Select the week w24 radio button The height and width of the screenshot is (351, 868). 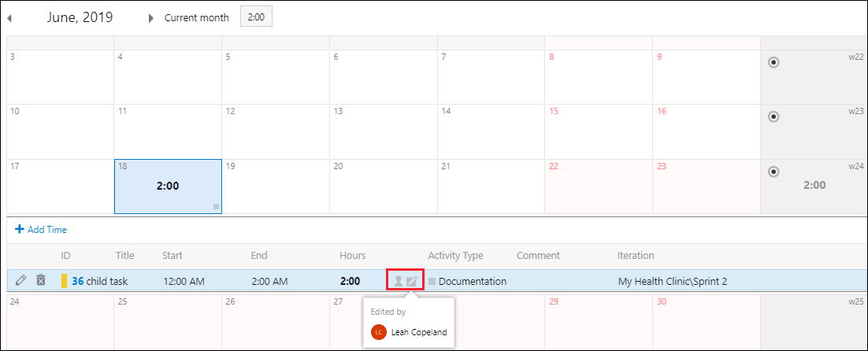pyautogui.click(x=774, y=172)
